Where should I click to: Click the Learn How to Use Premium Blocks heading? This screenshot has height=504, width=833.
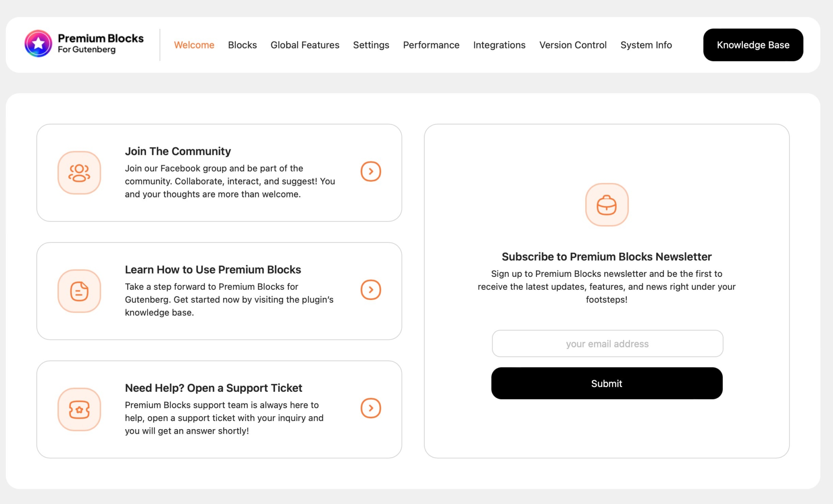click(x=213, y=269)
